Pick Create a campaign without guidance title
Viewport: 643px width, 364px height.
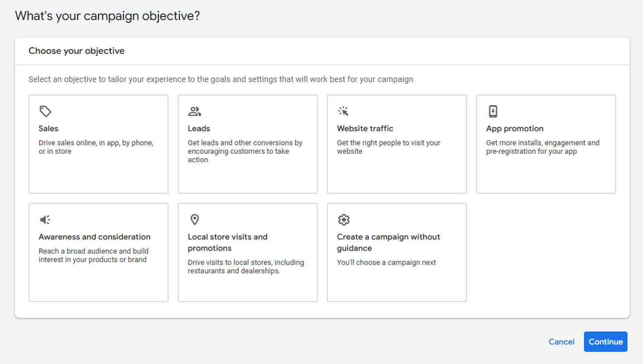tap(388, 242)
